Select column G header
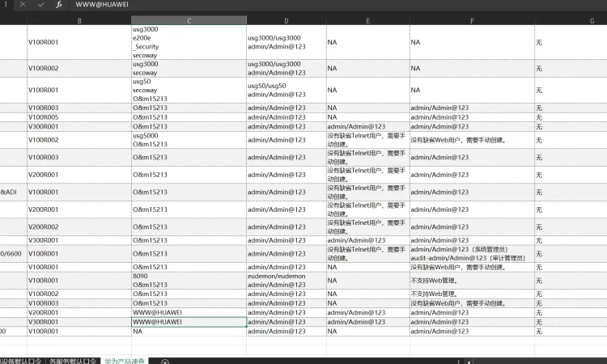The width and height of the screenshot is (607, 364). coord(592,20)
